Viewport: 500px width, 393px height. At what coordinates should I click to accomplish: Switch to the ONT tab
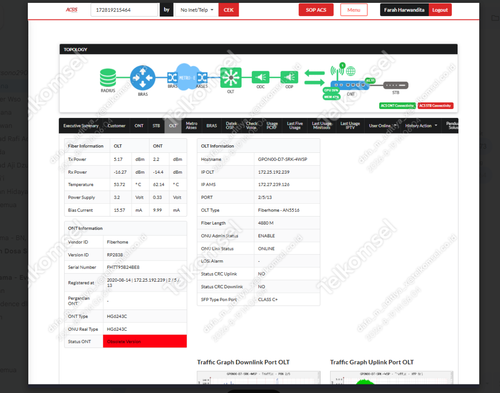coord(139,126)
